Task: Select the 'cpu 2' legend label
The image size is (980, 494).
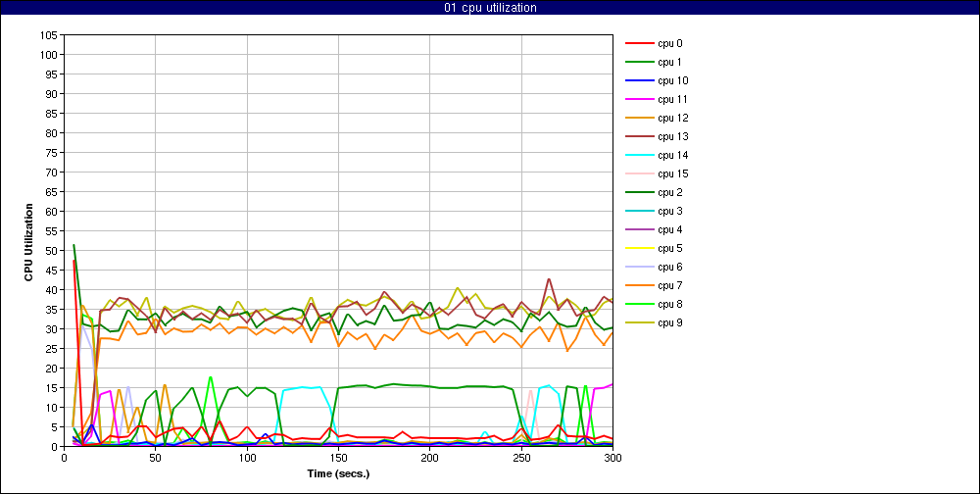Action: (x=670, y=192)
